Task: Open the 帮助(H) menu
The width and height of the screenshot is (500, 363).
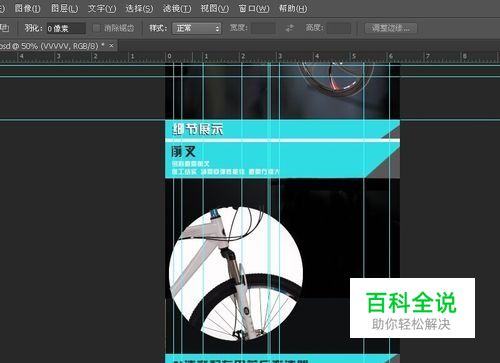Action: pos(293,8)
